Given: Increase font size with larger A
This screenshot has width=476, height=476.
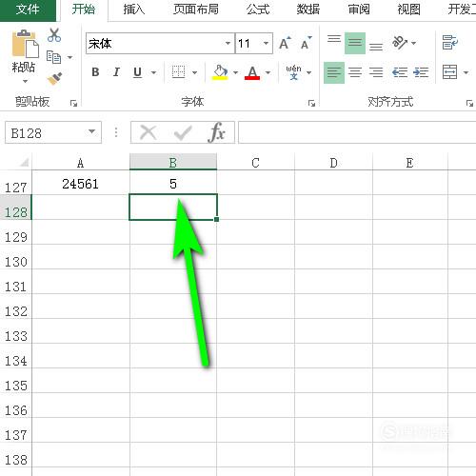Looking at the screenshot, I should [285, 43].
